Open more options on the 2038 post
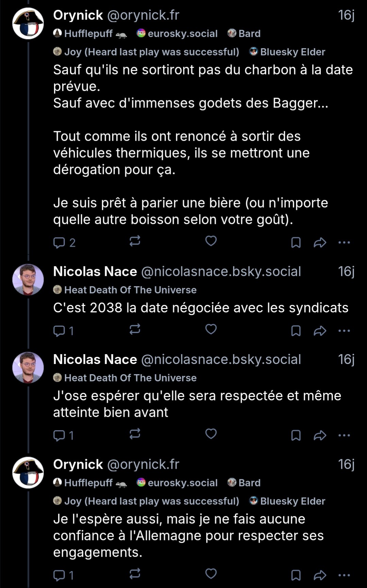367x588 pixels. 344,331
